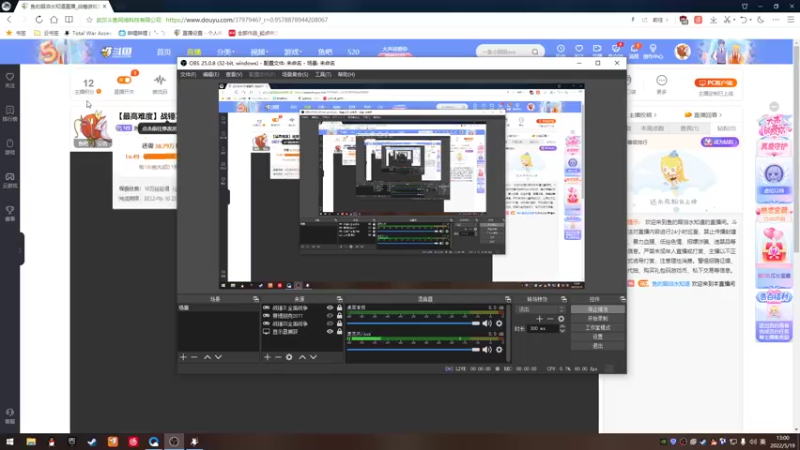Open OBS 场景集合(S) scene collection menu
The width and height of the screenshot is (800, 450).
tap(295, 74)
